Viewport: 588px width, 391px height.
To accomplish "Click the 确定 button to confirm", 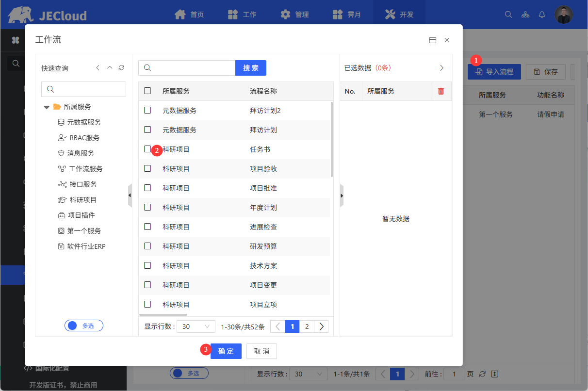I will 226,351.
